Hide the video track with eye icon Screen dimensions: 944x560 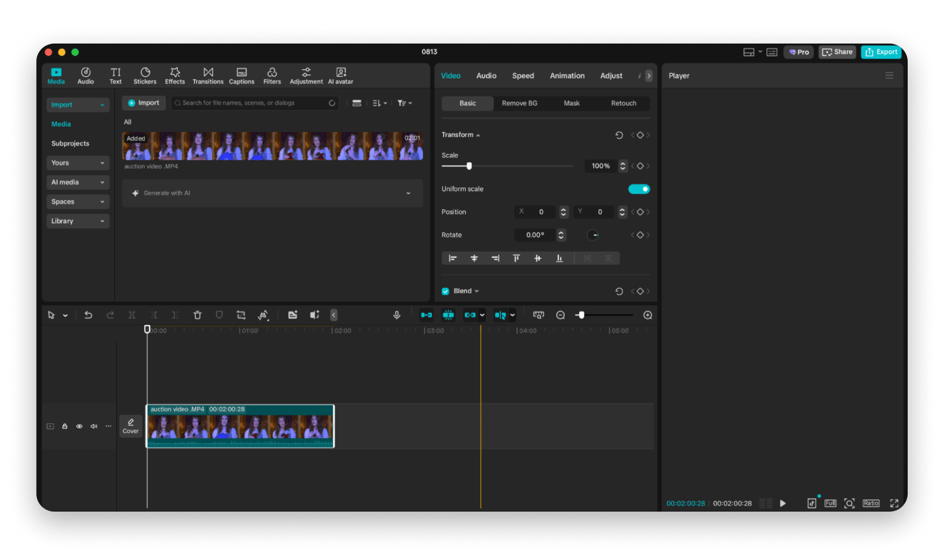tap(79, 426)
